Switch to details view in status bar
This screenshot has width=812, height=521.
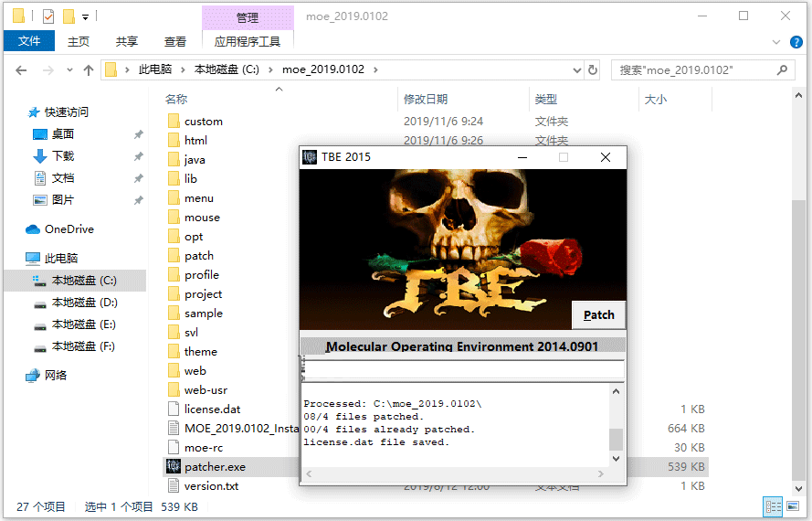(x=773, y=506)
